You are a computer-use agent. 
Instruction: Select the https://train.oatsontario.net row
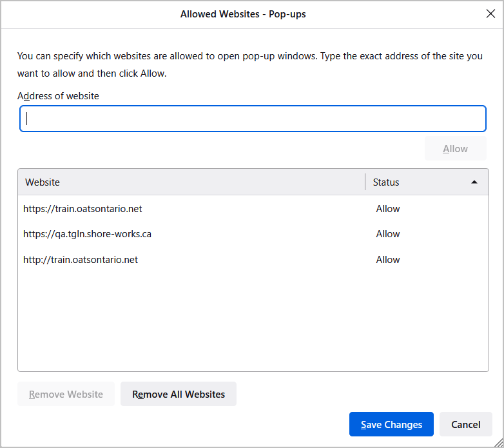coord(82,209)
